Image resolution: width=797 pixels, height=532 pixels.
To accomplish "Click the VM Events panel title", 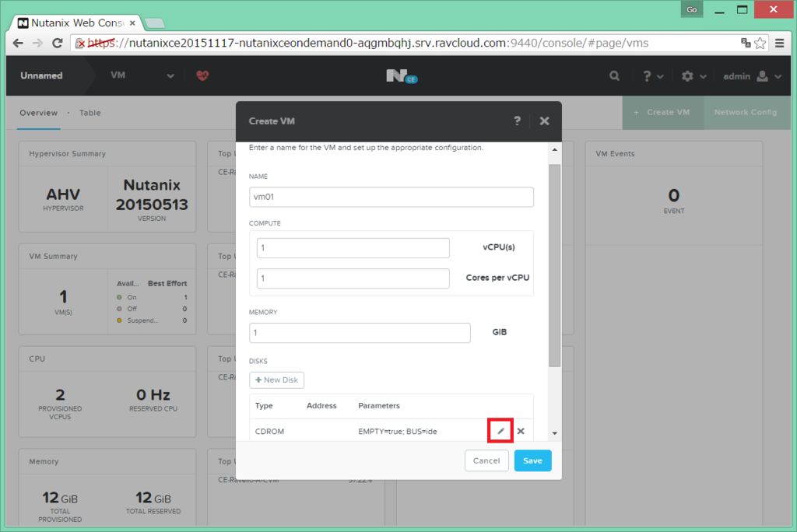I will coord(615,153).
